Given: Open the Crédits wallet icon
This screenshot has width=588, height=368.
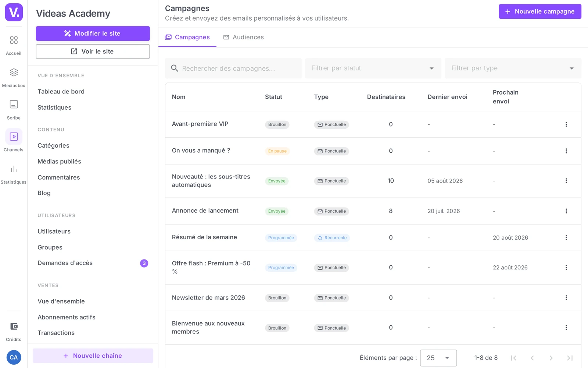Looking at the screenshot, I should point(14,326).
